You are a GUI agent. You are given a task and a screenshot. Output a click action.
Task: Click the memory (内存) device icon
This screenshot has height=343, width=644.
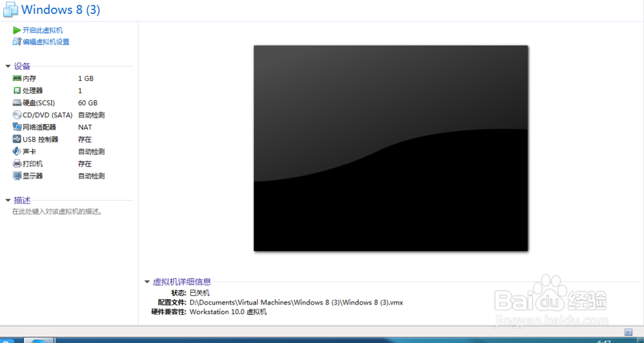(x=17, y=78)
